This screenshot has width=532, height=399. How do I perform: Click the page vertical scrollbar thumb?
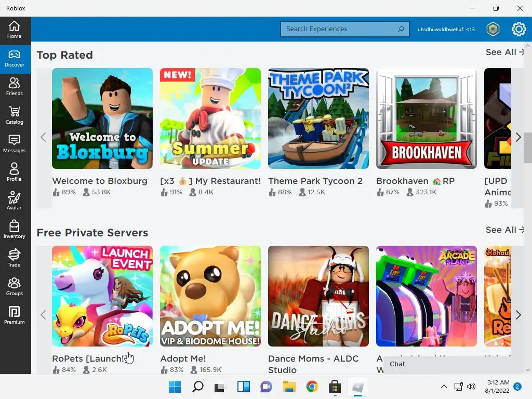pyautogui.click(x=528, y=148)
